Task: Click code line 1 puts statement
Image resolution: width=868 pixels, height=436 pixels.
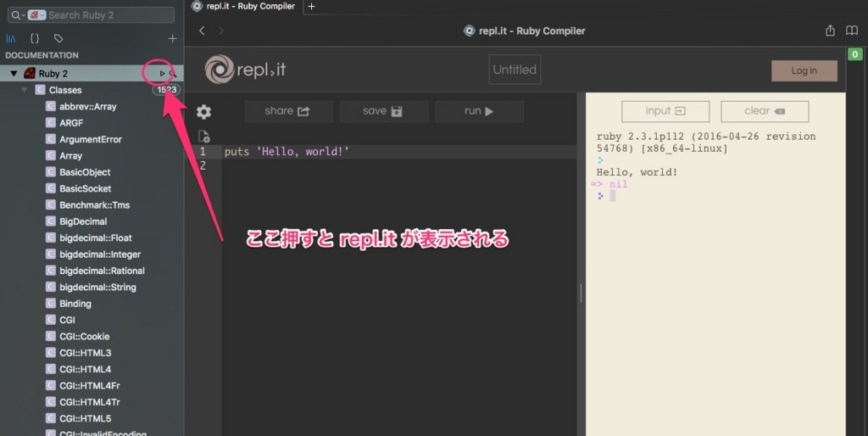Action: pos(287,152)
